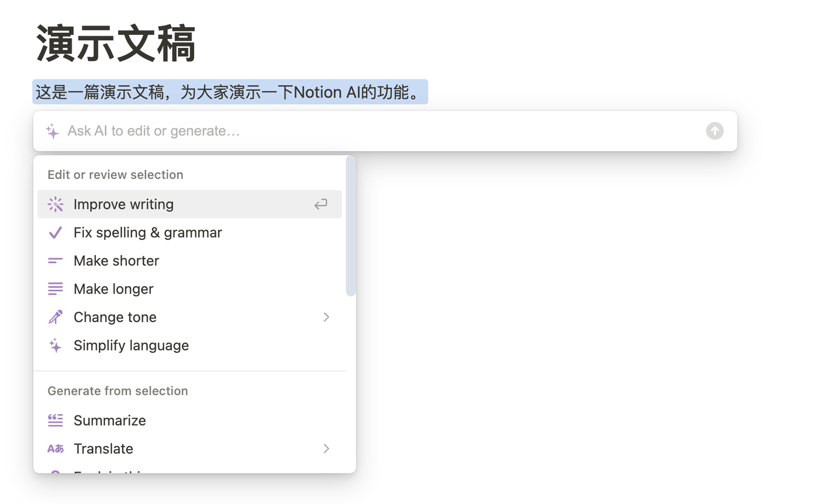Select Summarize from Generate section
Screen dimensions: 813x504
click(x=190, y=420)
